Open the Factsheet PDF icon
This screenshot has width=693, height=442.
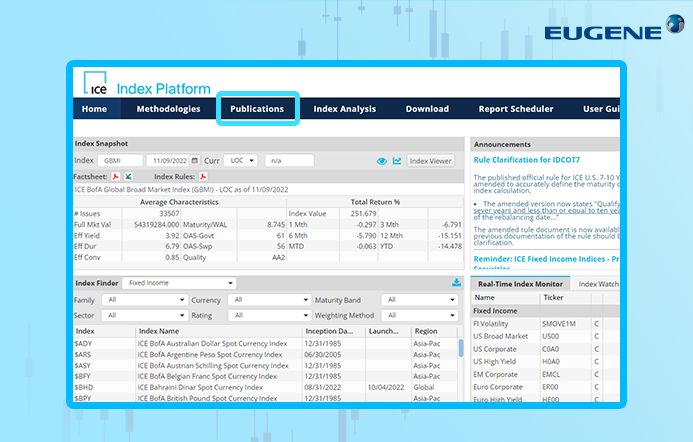click(116, 176)
